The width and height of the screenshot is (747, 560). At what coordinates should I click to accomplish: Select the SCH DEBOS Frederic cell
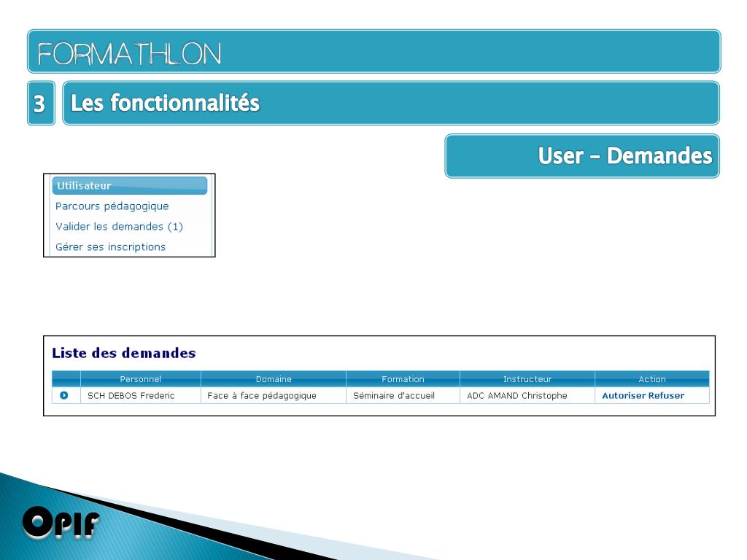[x=141, y=395]
